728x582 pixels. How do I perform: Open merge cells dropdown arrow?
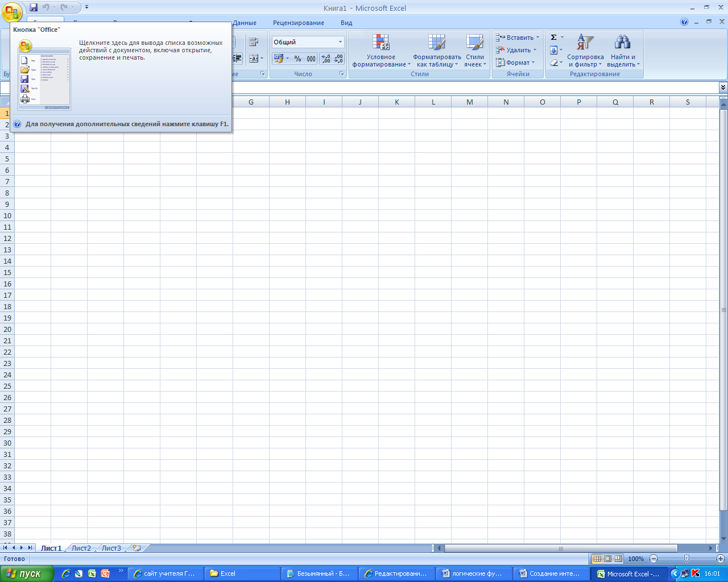pos(262,58)
